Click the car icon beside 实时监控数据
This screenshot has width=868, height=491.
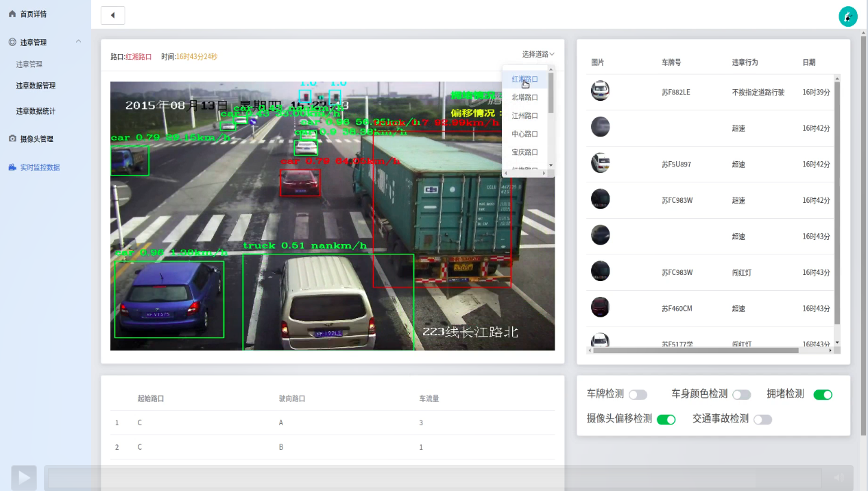pyautogui.click(x=12, y=167)
